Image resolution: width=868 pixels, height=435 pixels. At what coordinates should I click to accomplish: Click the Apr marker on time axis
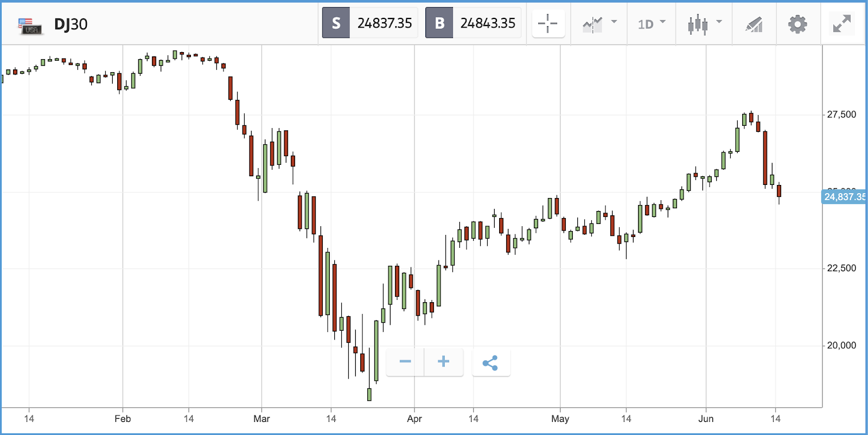414,419
